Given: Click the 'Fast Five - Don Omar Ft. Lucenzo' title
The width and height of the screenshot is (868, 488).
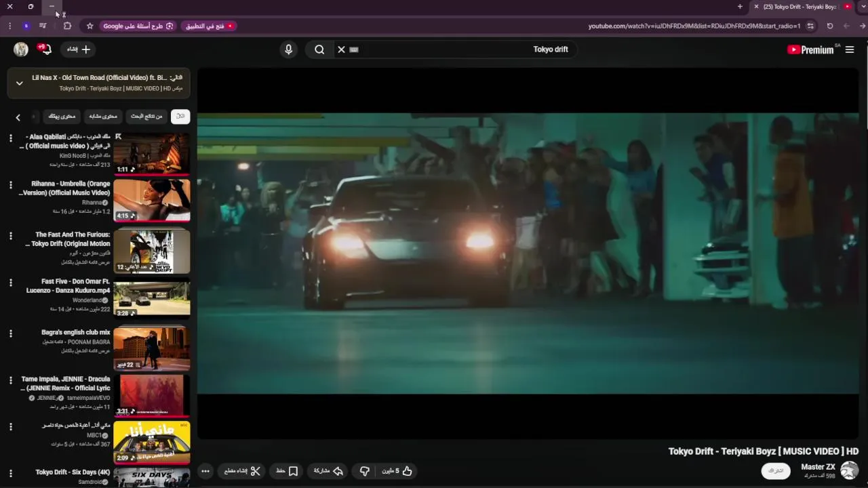Looking at the screenshot, I should coord(68,286).
